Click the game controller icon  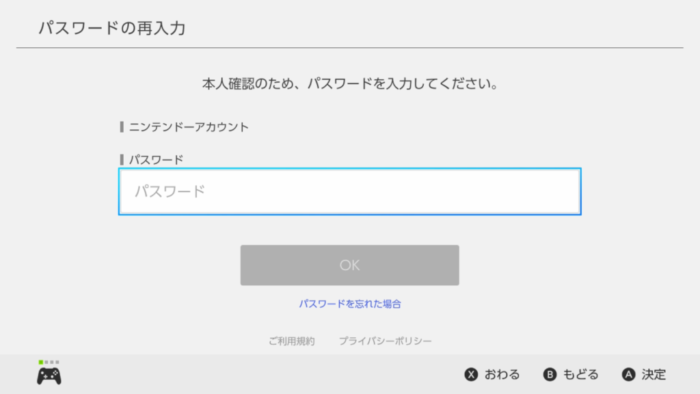[x=49, y=376]
